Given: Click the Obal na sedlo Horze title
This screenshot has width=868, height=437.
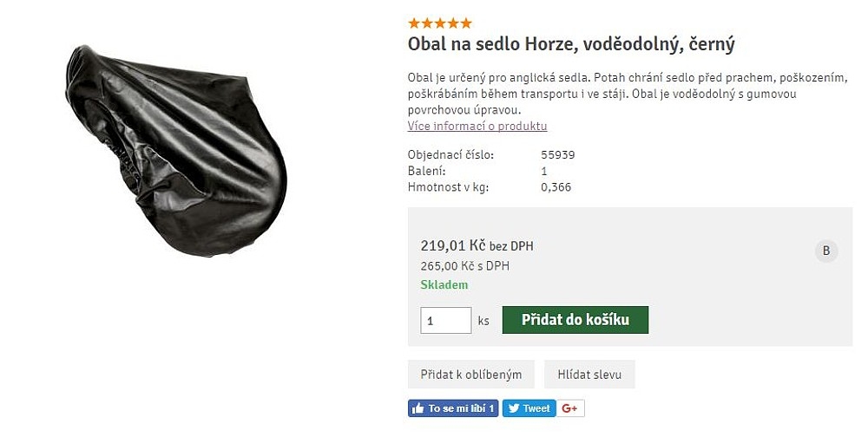Looking at the screenshot, I should click(571, 44).
